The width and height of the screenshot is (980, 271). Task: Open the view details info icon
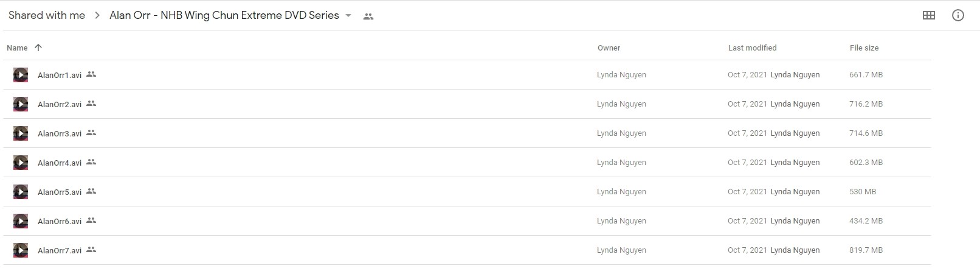coord(958,15)
